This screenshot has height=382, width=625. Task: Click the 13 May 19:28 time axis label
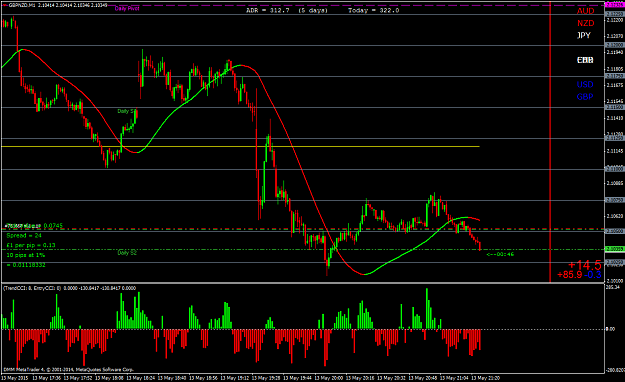266,378
